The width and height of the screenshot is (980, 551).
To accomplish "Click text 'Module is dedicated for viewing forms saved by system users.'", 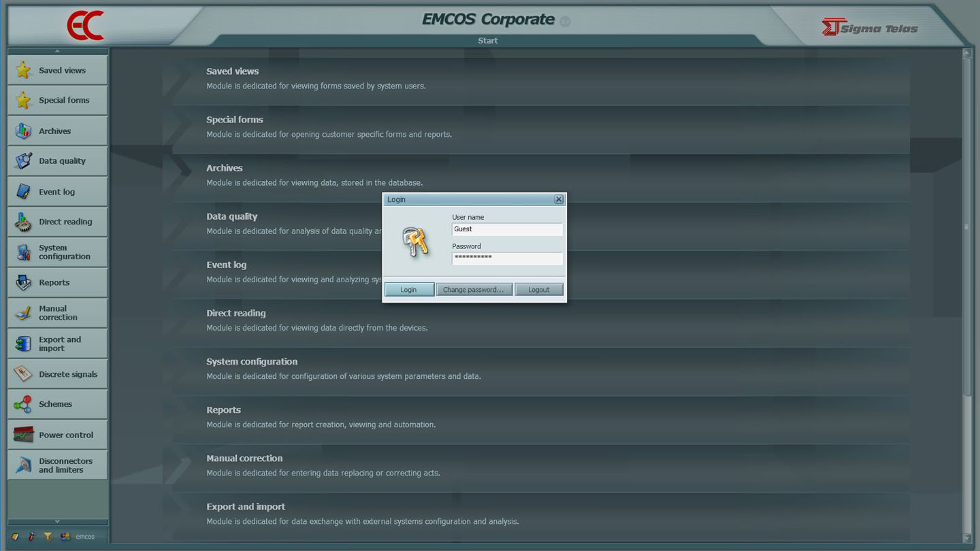I will click(x=316, y=86).
